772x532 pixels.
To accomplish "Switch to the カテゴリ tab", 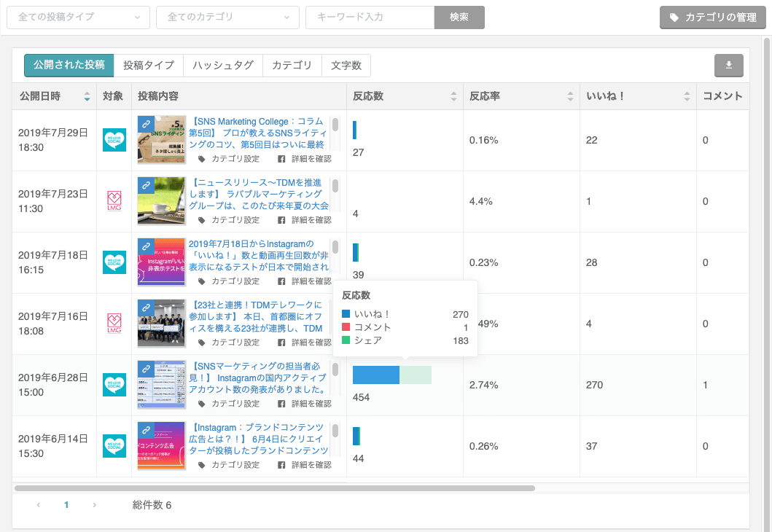I will click(292, 65).
